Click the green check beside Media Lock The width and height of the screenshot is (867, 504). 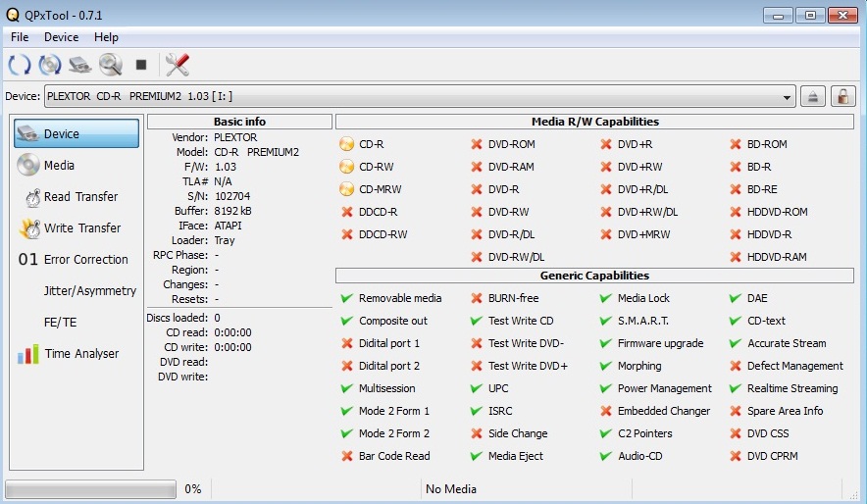pos(605,298)
